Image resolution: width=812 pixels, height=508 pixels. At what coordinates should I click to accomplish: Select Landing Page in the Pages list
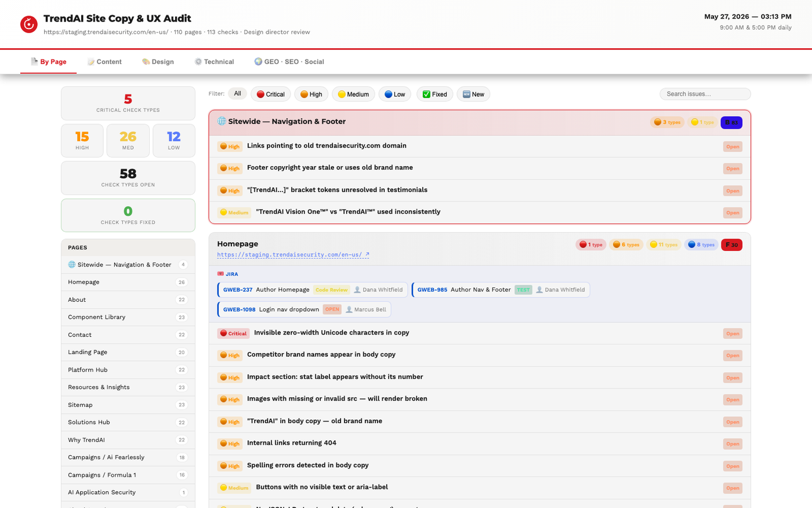[128, 352]
